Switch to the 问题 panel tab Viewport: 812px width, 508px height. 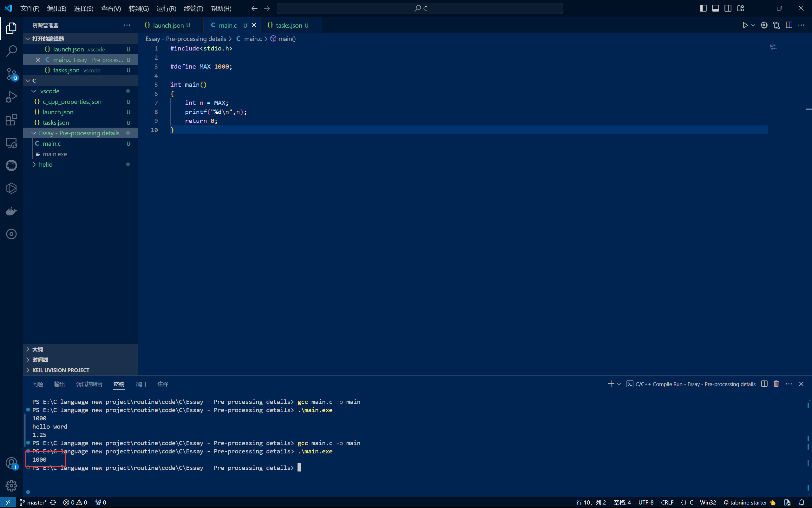pyautogui.click(x=37, y=384)
